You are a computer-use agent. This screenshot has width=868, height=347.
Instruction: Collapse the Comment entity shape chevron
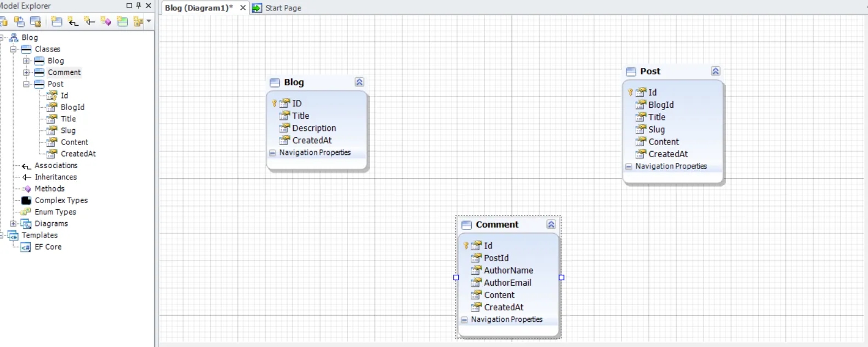pyautogui.click(x=551, y=224)
